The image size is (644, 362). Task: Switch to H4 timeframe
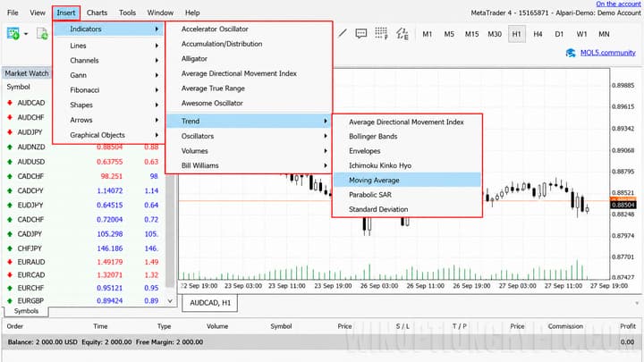point(538,34)
